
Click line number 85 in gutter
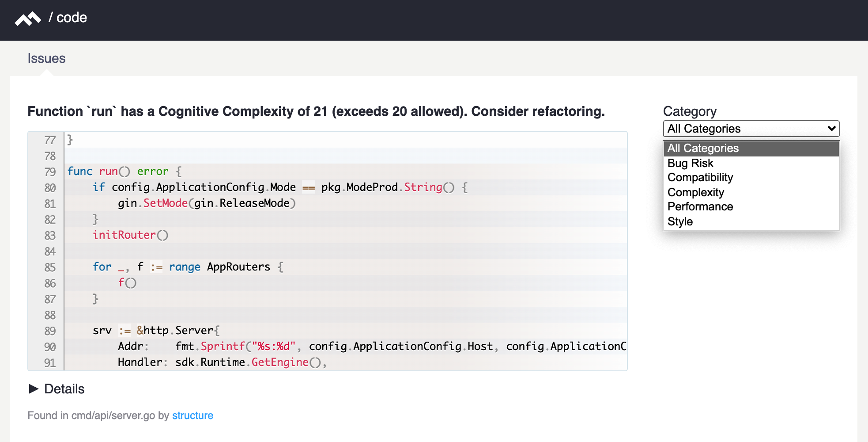click(x=50, y=267)
